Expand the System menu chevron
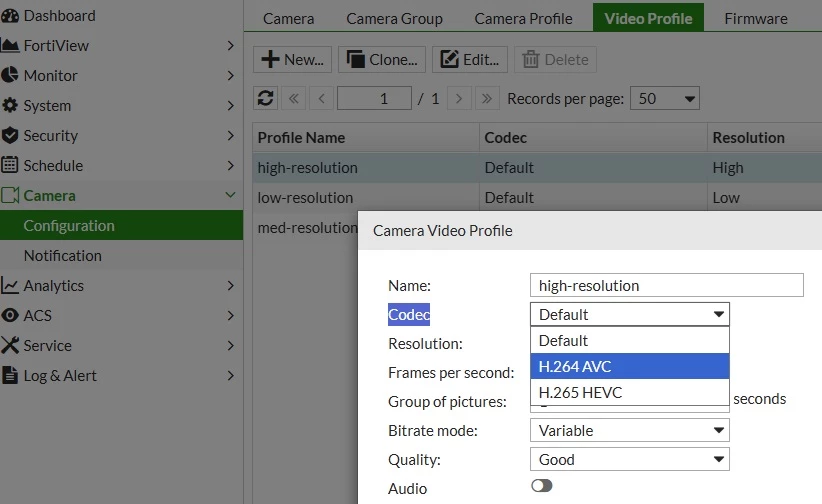 (x=230, y=105)
